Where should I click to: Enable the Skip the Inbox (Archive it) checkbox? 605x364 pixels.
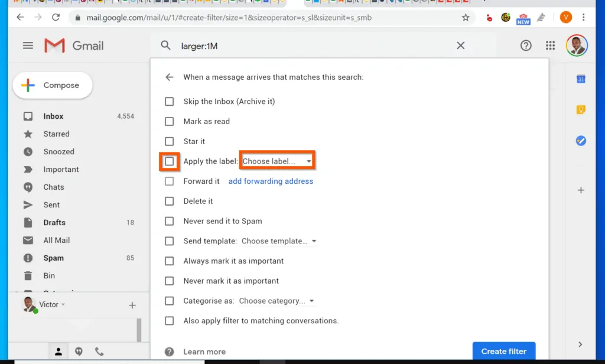[170, 101]
